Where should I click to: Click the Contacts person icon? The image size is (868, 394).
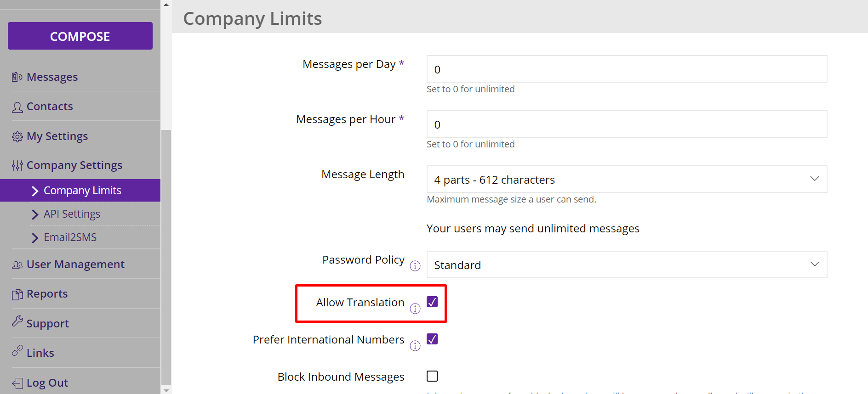[17, 107]
